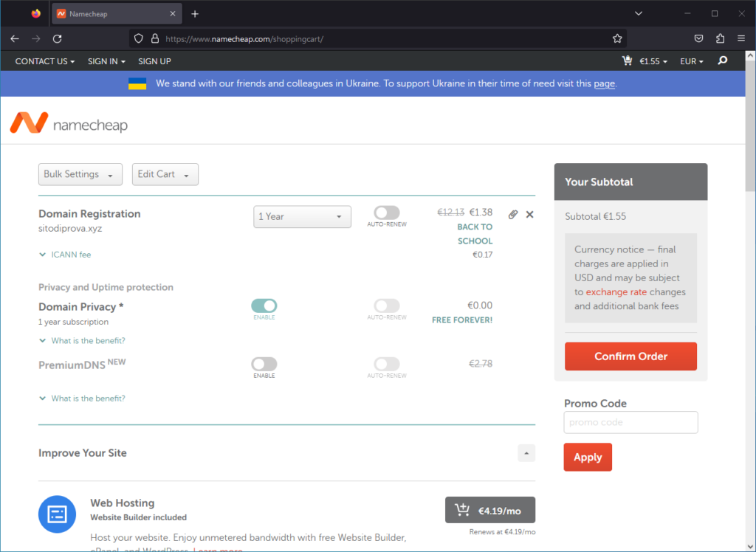Open the Firefox extensions menu
The image size is (756, 552).
coord(720,38)
